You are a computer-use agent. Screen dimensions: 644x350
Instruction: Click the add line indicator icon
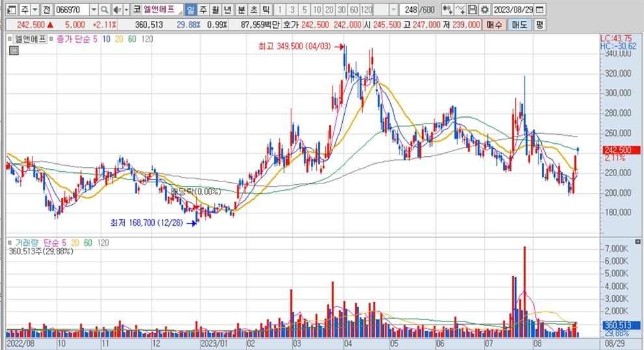[x=460, y=10]
